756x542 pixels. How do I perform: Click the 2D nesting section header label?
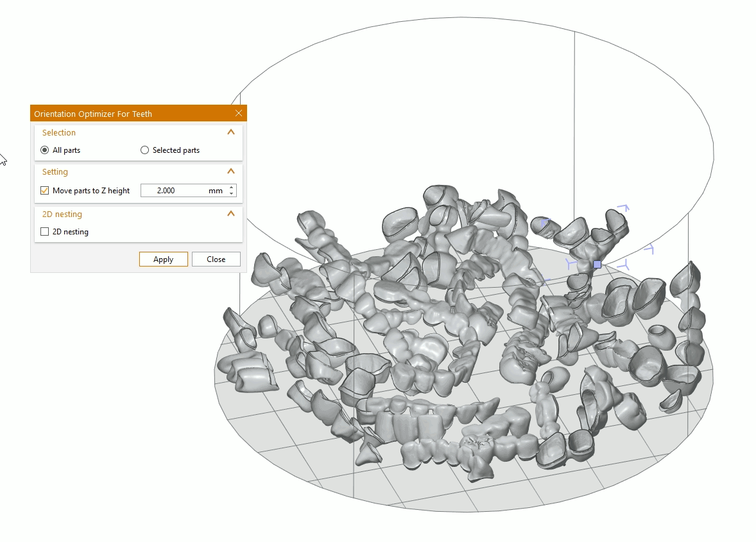coord(62,214)
